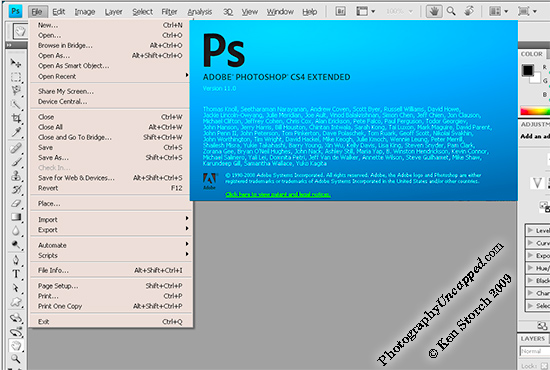This screenshot has width=550, height=370.
Task: Select the Blur tool
Action: 15,231
